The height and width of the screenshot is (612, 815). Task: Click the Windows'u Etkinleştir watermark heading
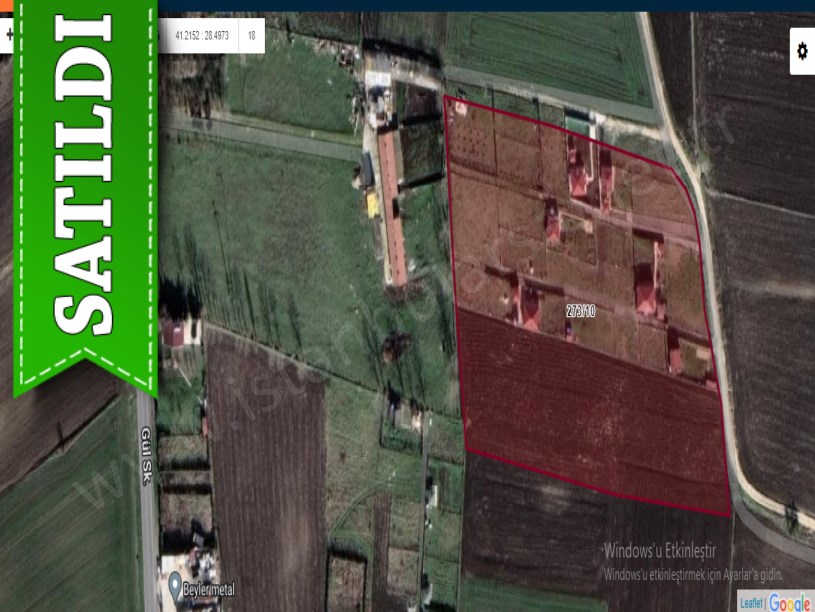pos(661,551)
